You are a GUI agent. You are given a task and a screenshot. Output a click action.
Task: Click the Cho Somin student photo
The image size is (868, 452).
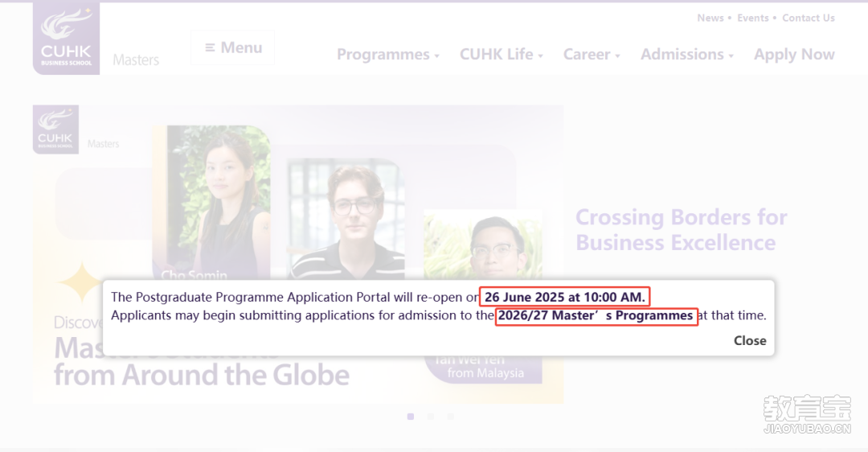point(211,202)
